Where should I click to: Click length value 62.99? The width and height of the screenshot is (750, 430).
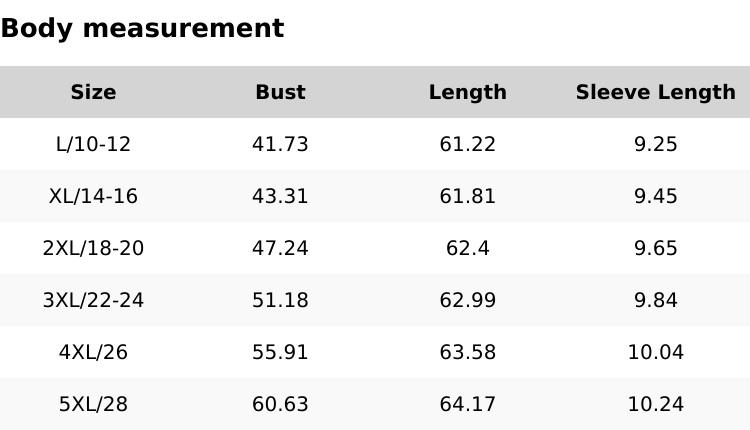pyautogui.click(x=467, y=300)
